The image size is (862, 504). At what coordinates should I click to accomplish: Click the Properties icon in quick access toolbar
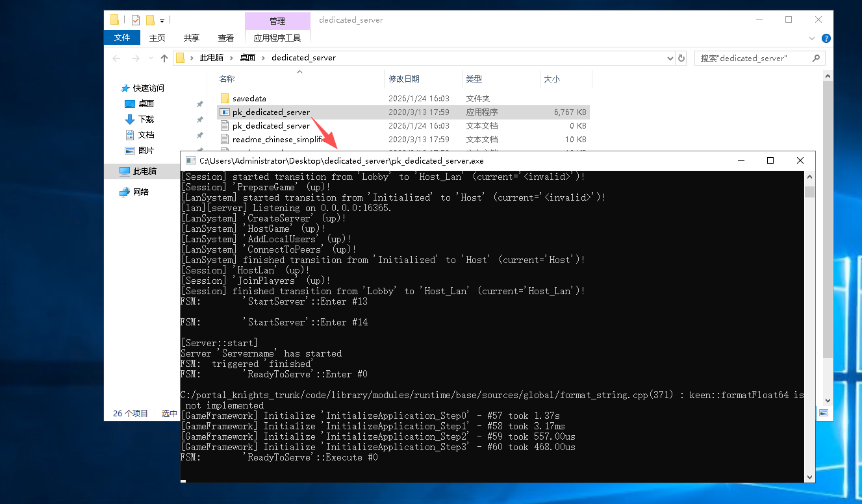pyautogui.click(x=136, y=20)
